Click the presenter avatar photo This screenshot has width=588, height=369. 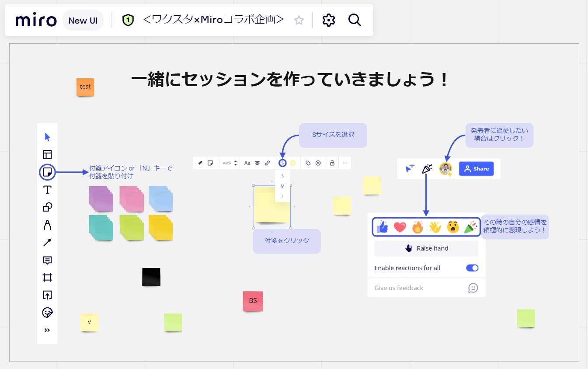tap(445, 169)
